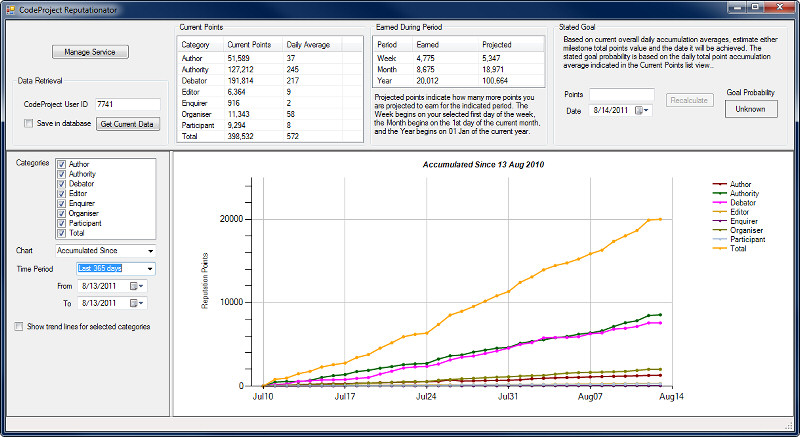Uncheck the Participant category checkbox
800x437 pixels.
click(62, 223)
